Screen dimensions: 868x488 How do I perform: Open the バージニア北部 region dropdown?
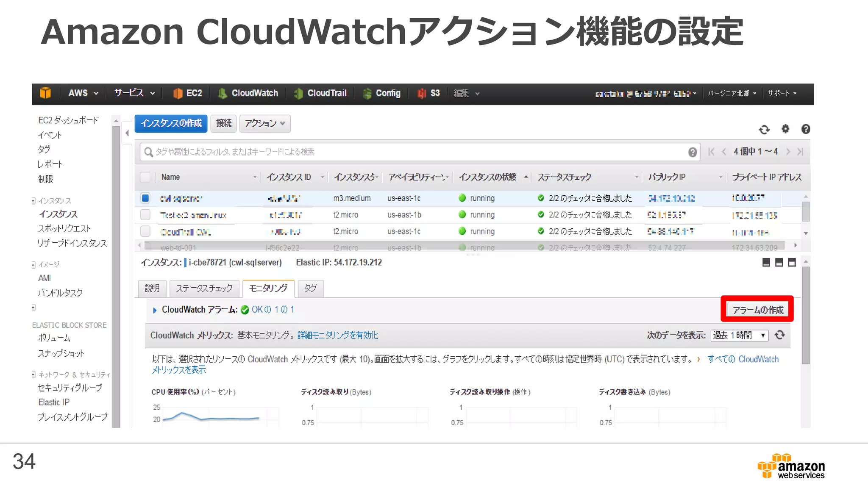pyautogui.click(x=732, y=94)
